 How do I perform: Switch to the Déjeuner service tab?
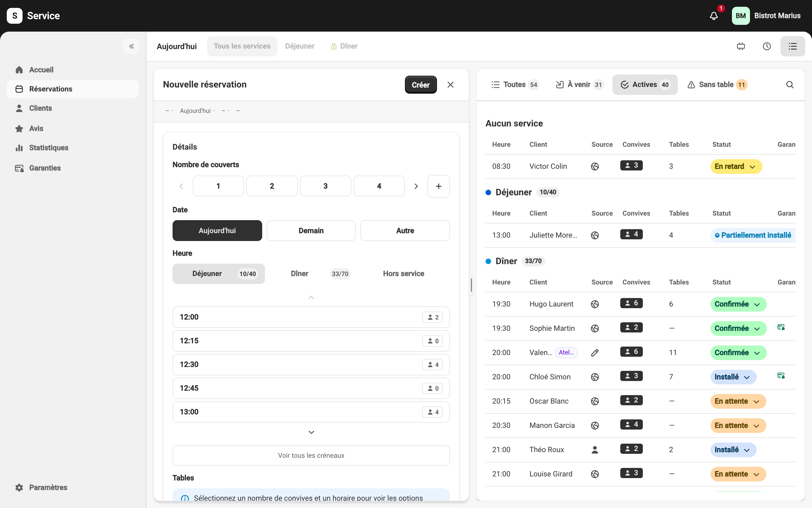[x=300, y=46]
